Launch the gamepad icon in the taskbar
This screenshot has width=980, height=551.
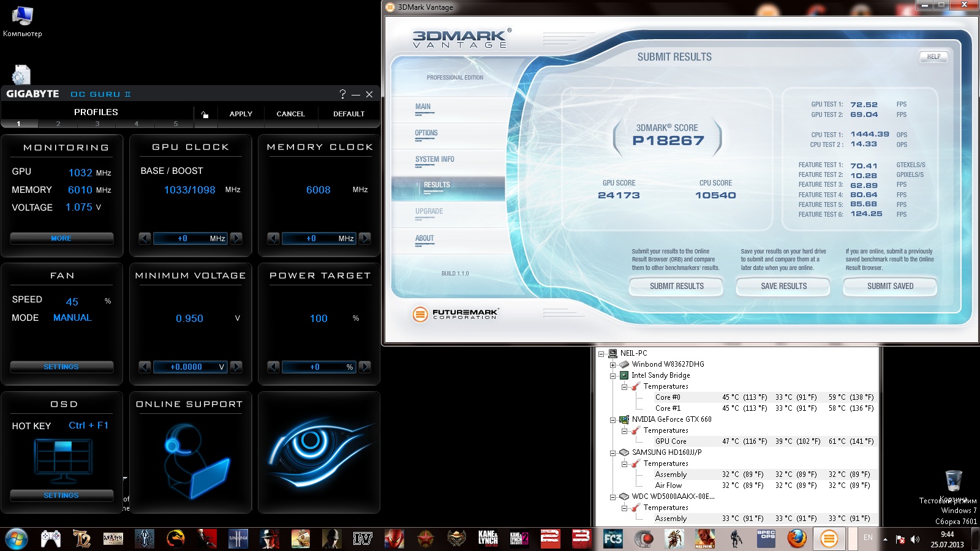point(51,539)
